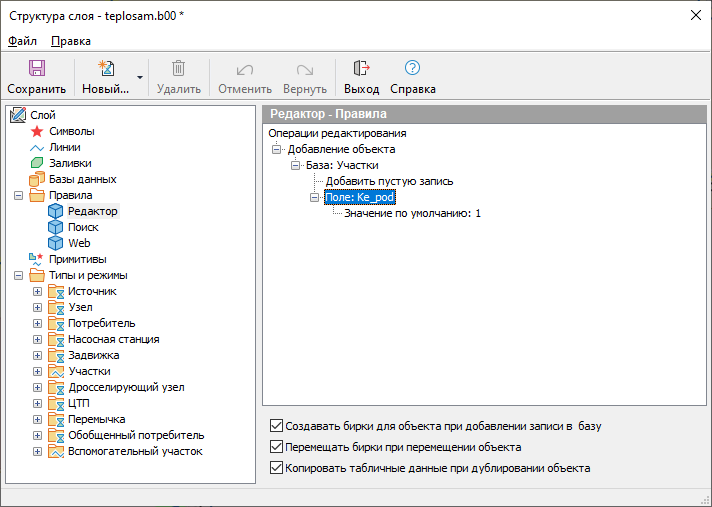
Task: Open the Правка menu
Action: coord(70,41)
